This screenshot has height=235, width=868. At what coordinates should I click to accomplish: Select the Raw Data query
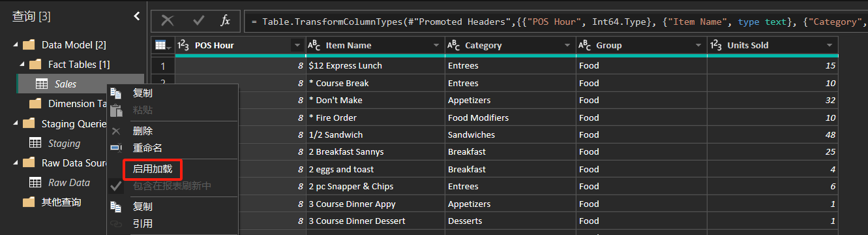pos(69,183)
